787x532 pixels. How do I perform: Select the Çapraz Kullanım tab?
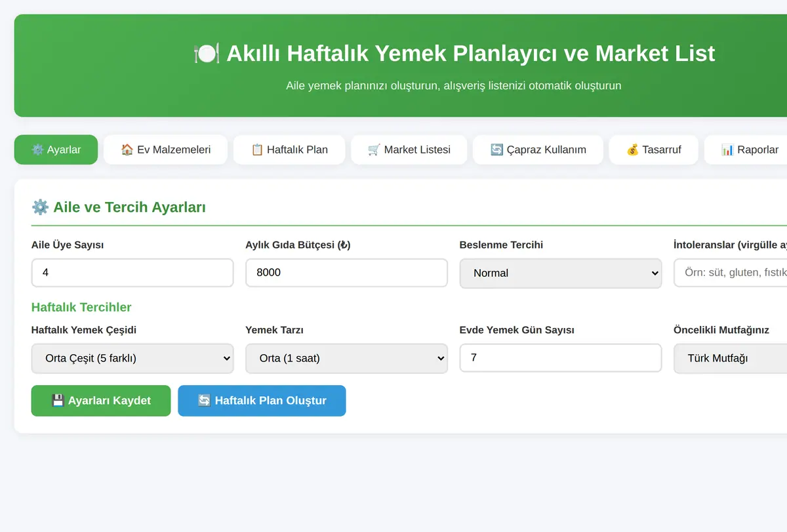[538, 150]
